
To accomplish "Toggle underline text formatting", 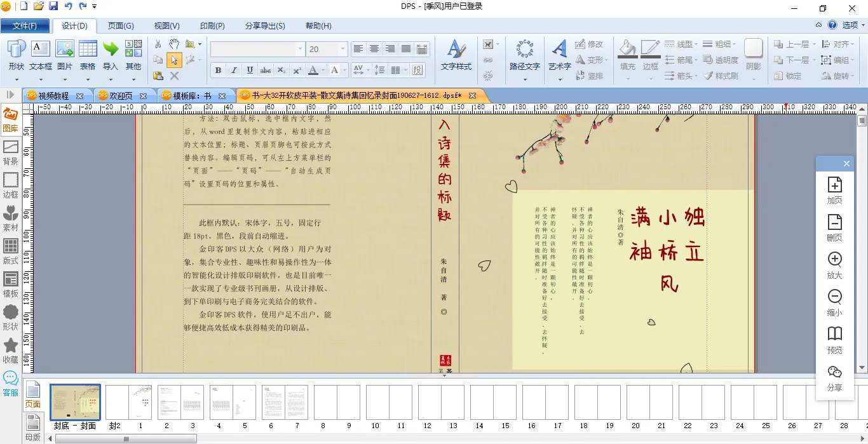I will [250, 70].
